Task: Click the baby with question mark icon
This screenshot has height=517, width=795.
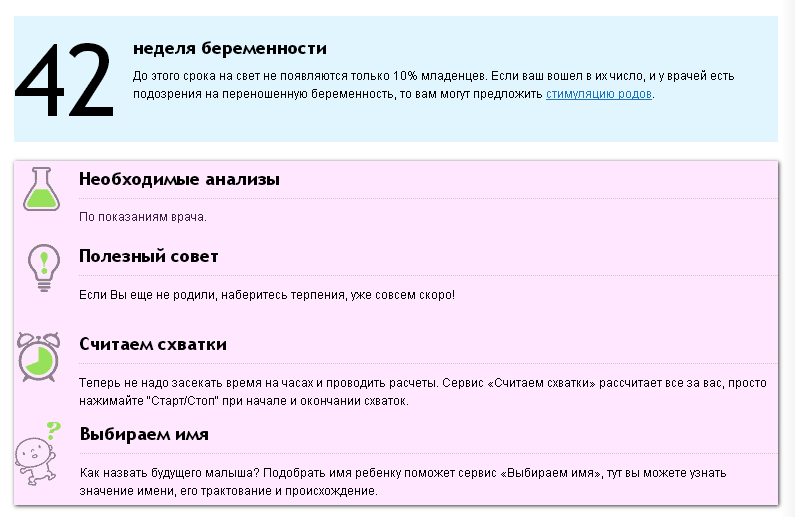Action: (x=38, y=455)
